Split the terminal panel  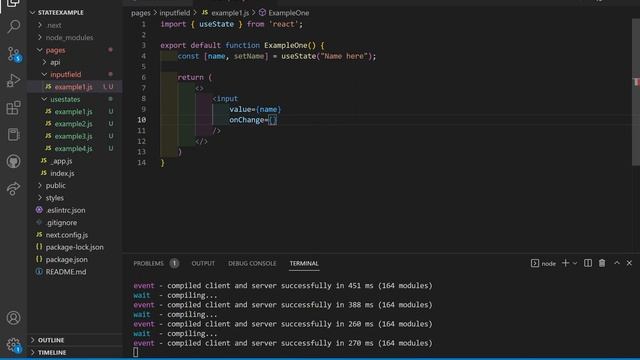pos(588,263)
